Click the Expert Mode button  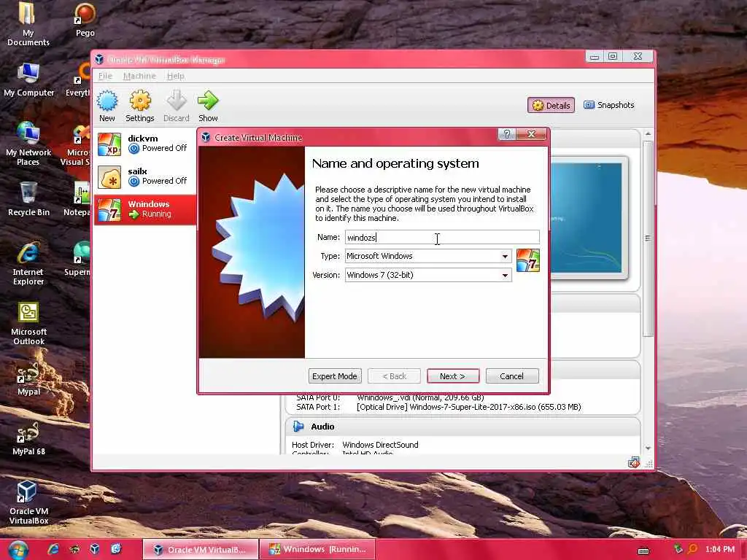click(x=334, y=376)
